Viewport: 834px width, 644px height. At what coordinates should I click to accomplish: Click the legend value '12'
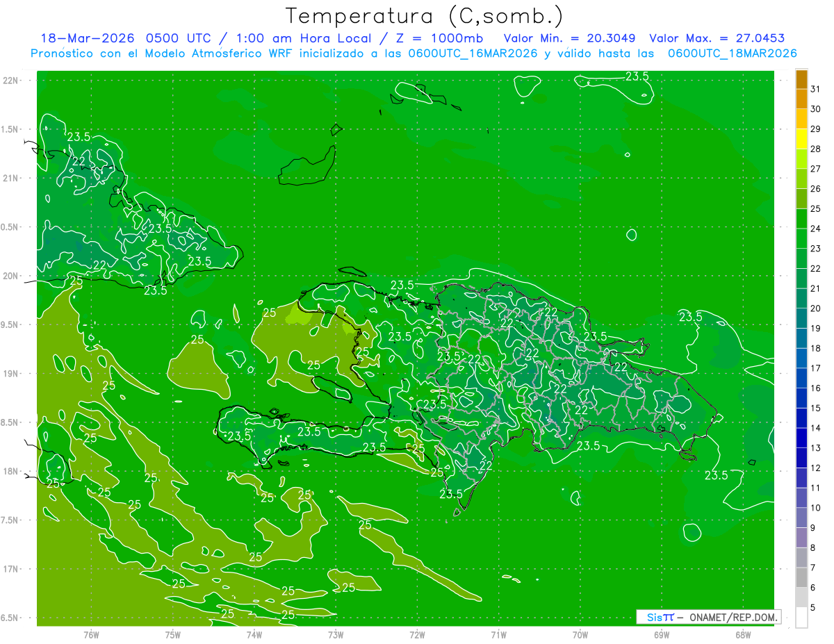[815, 468]
